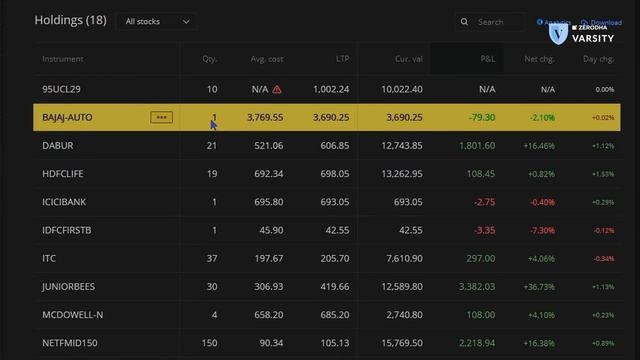
Task: Click ICICIBANK P&L value -2.75
Action: pyautogui.click(x=484, y=202)
